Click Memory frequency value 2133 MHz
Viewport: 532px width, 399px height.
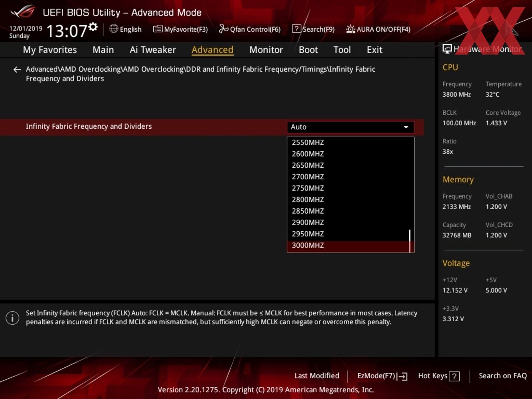click(x=457, y=207)
